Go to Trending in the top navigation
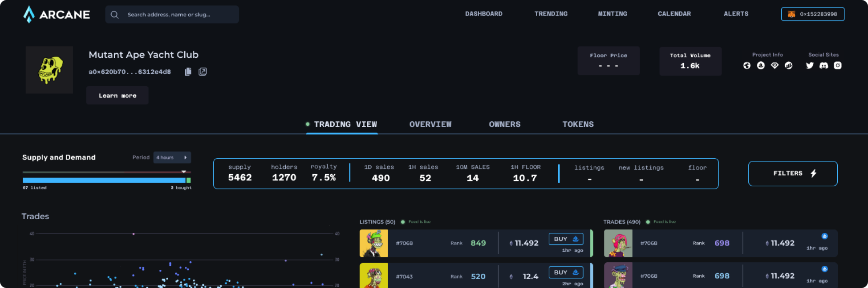The width and height of the screenshot is (868, 288). (x=551, y=14)
